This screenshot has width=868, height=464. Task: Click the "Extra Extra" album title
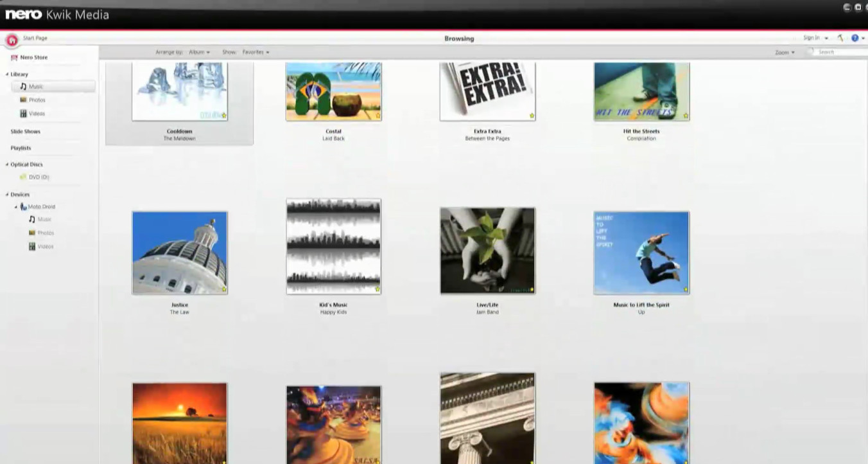(x=488, y=131)
